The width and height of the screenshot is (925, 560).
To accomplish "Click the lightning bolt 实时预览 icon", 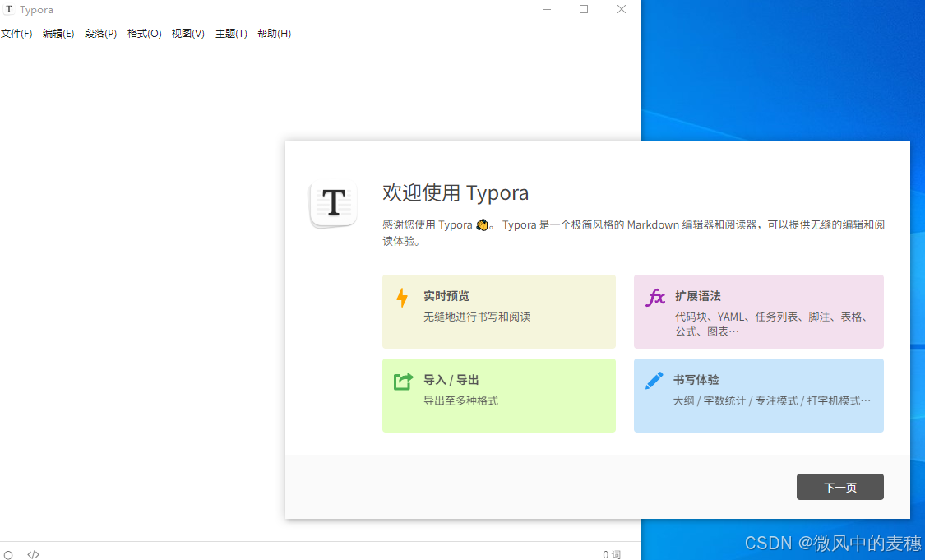I will (402, 298).
